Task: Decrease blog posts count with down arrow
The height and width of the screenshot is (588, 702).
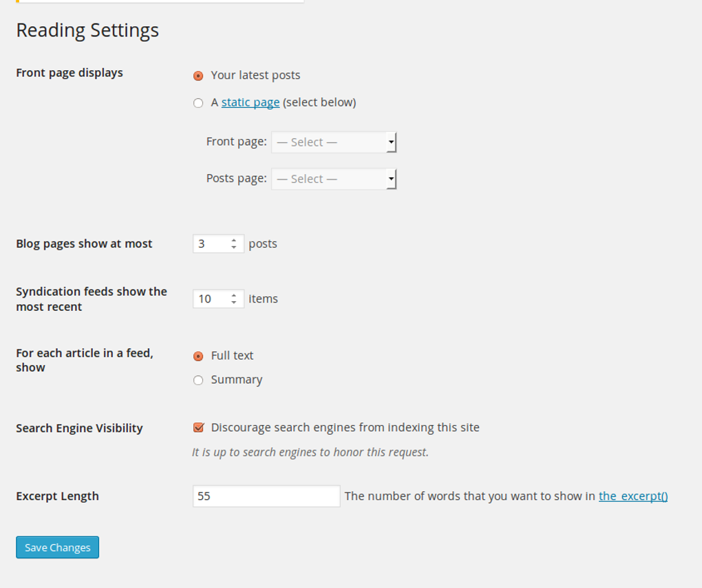Action: (234, 248)
